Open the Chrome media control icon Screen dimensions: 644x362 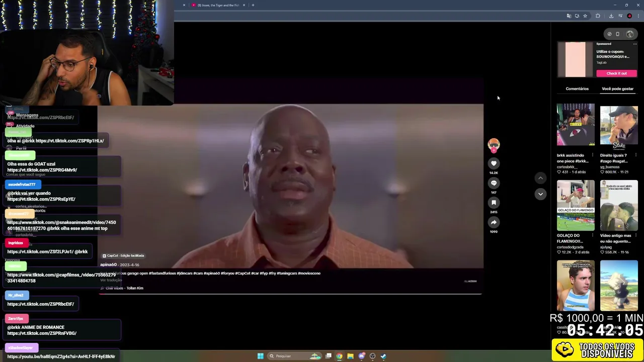tap(620, 16)
